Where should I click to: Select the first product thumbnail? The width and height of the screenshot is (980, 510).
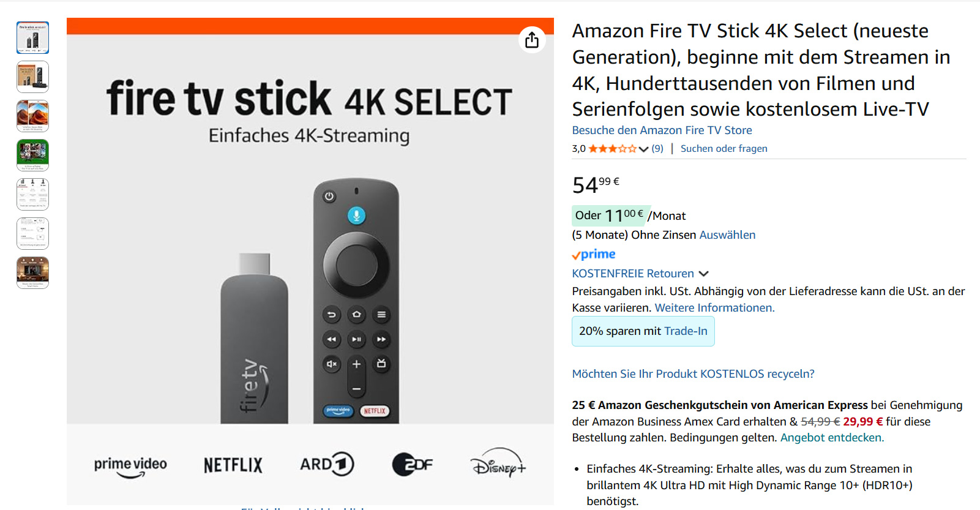point(32,37)
